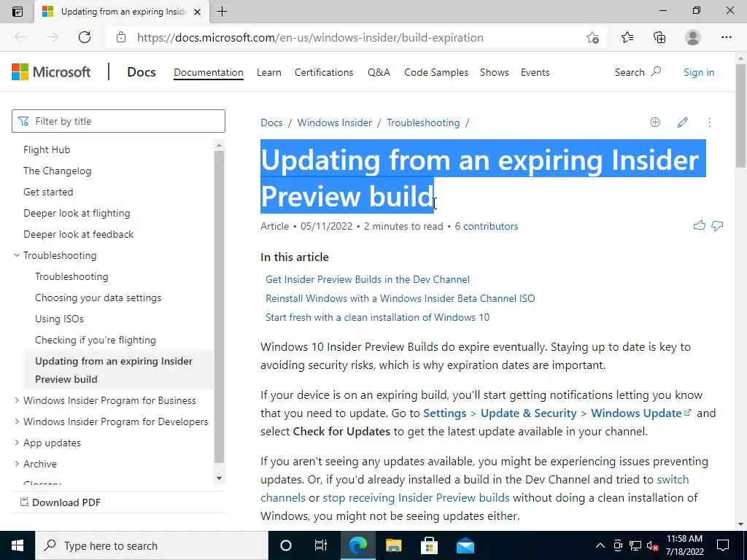
Task: Click the Windows taskbar search box
Action: coord(152,545)
